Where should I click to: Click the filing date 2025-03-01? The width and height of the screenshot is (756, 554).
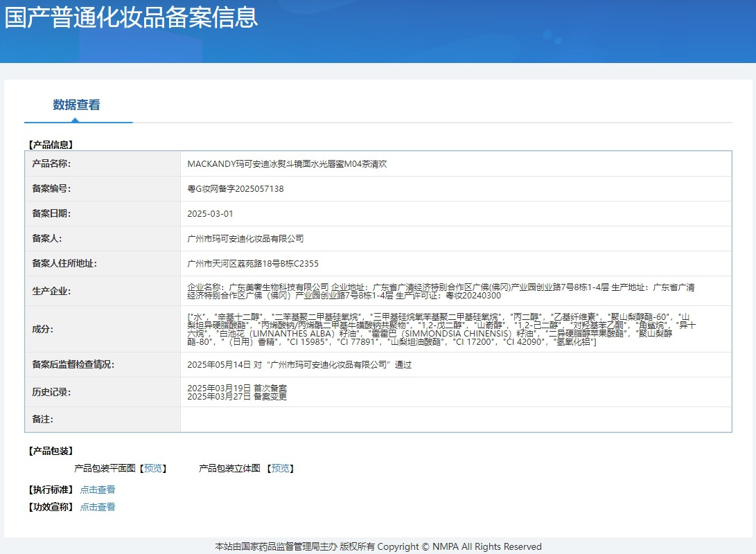coord(210,214)
